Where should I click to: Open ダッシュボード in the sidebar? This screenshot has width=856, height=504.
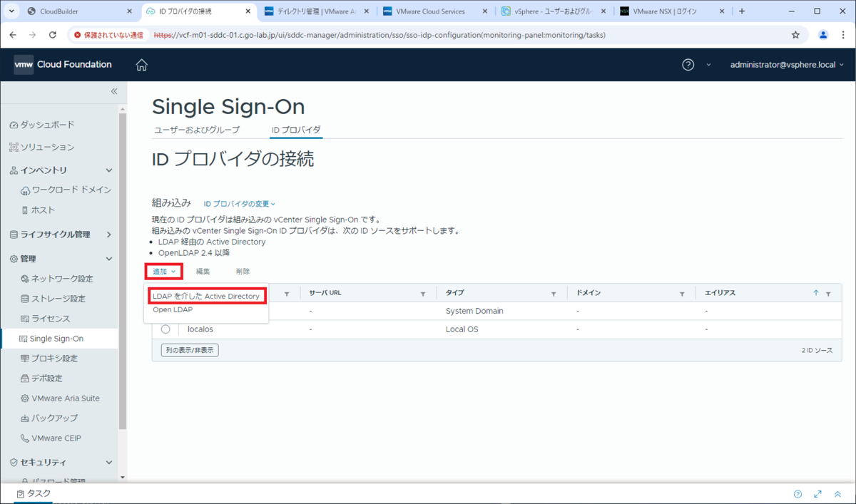tap(42, 125)
